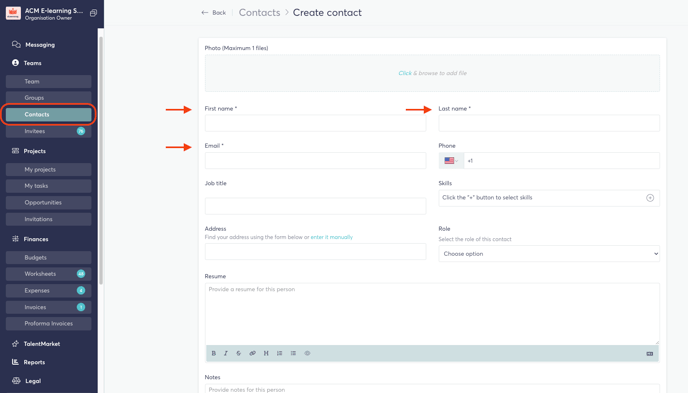The image size is (688, 393).
Task: Insert bulleted list in Resume toolbar
Action: point(293,353)
